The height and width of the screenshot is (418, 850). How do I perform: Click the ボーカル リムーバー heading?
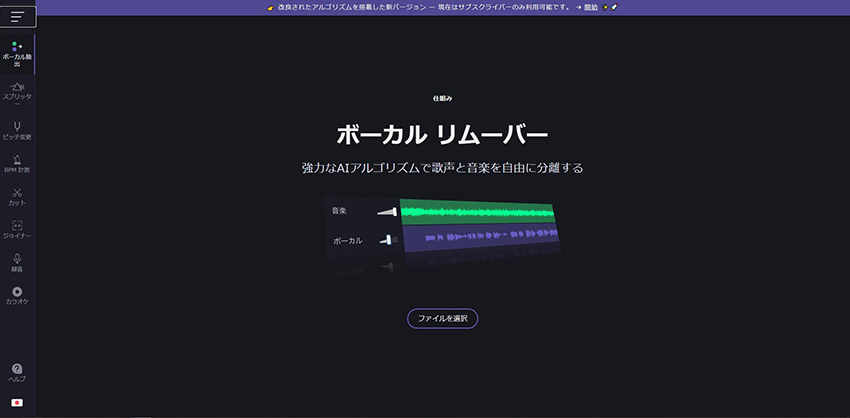(442, 134)
